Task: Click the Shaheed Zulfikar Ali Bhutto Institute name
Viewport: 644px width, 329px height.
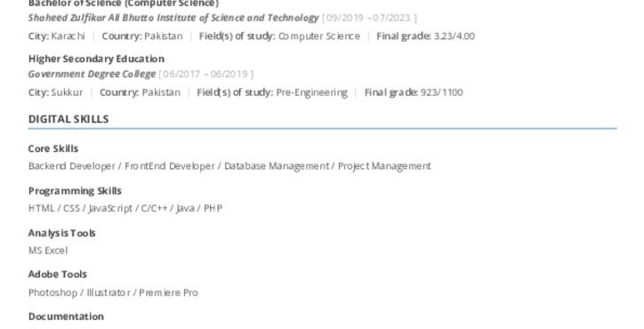Action: (173, 18)
